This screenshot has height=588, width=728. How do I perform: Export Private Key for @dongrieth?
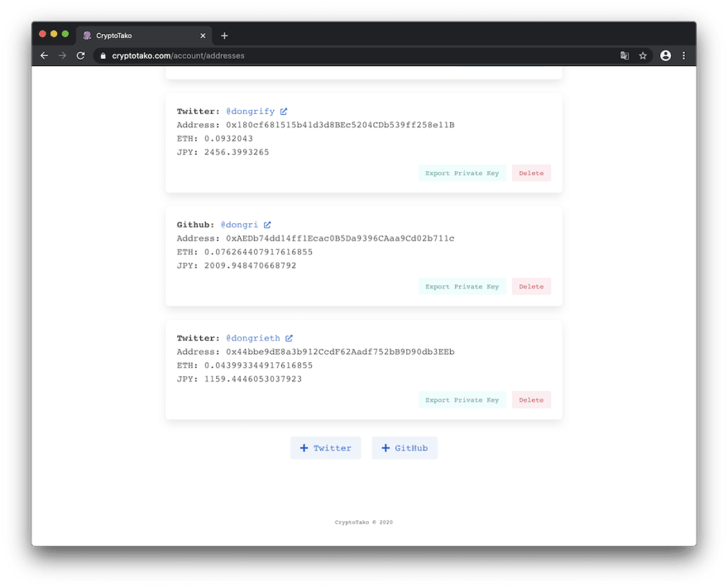462,400
